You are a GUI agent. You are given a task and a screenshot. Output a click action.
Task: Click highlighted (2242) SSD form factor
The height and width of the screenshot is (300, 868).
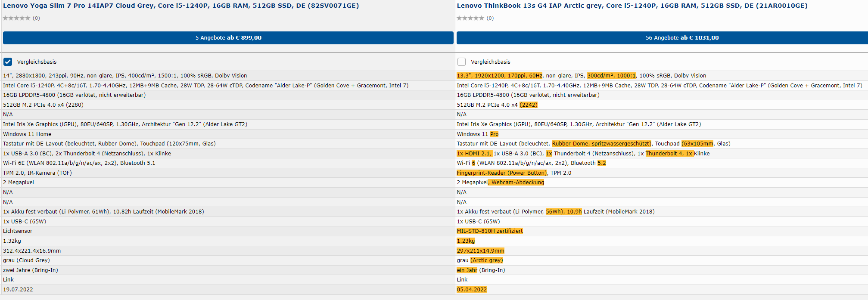click(529, 105)
